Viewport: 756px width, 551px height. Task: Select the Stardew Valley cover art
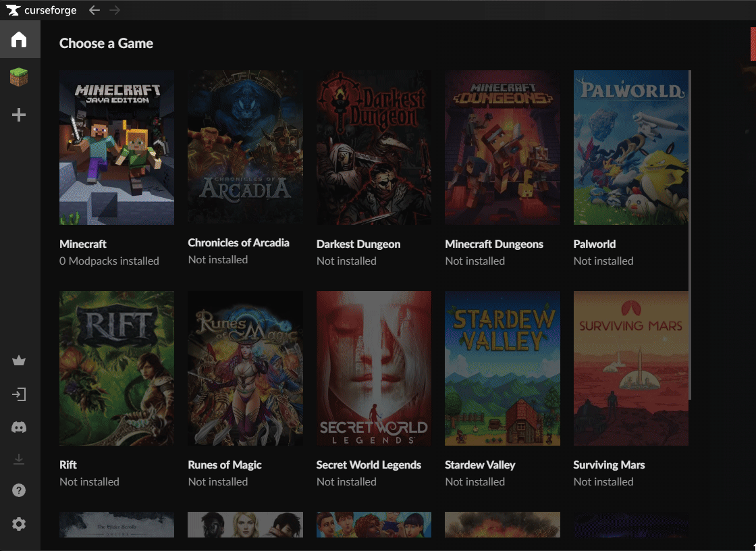(502, 368)
